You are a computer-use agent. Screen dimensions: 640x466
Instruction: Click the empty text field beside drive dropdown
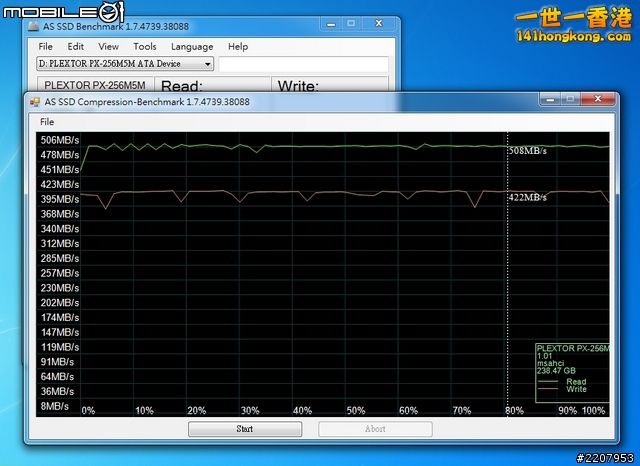[303, 64]
